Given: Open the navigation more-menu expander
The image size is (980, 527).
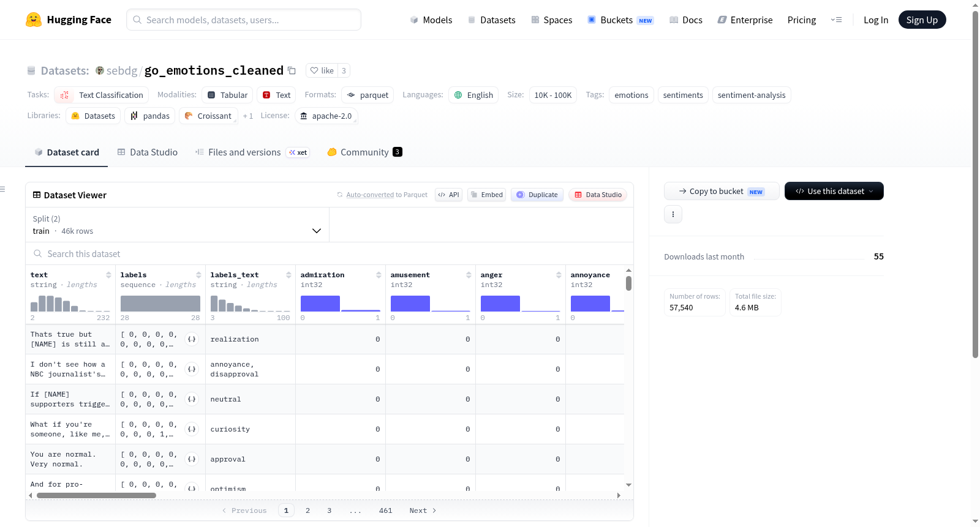Looking at the screenshot, I should pyautogui.click(x=836, y=20).
